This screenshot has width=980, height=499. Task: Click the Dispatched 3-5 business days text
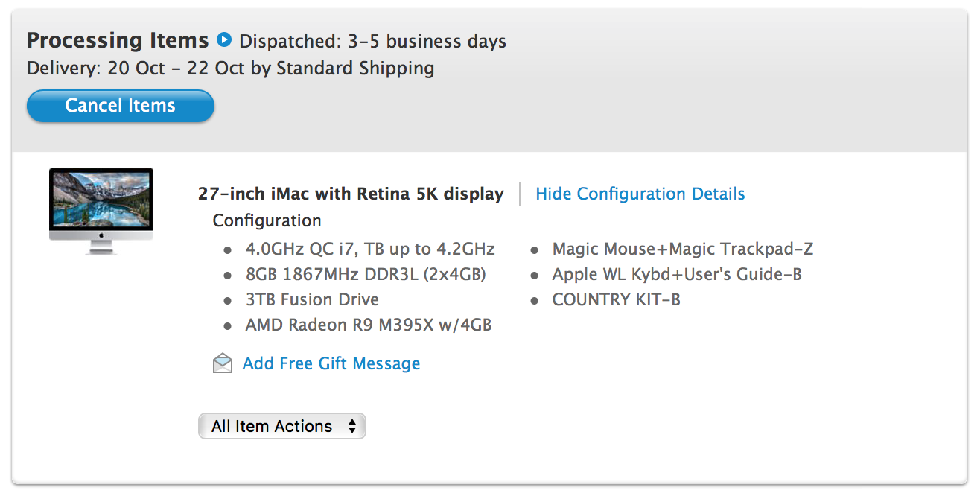pyautogui.click(x=372, y=42)
